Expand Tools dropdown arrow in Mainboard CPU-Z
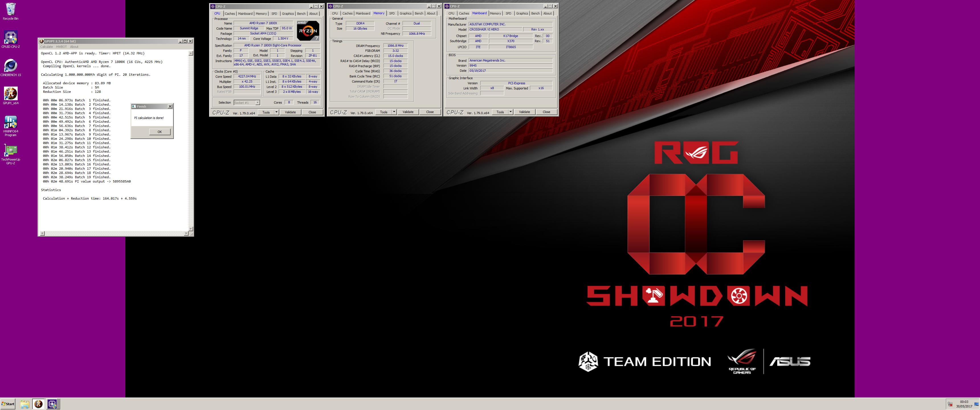 (x=511, y=112)
